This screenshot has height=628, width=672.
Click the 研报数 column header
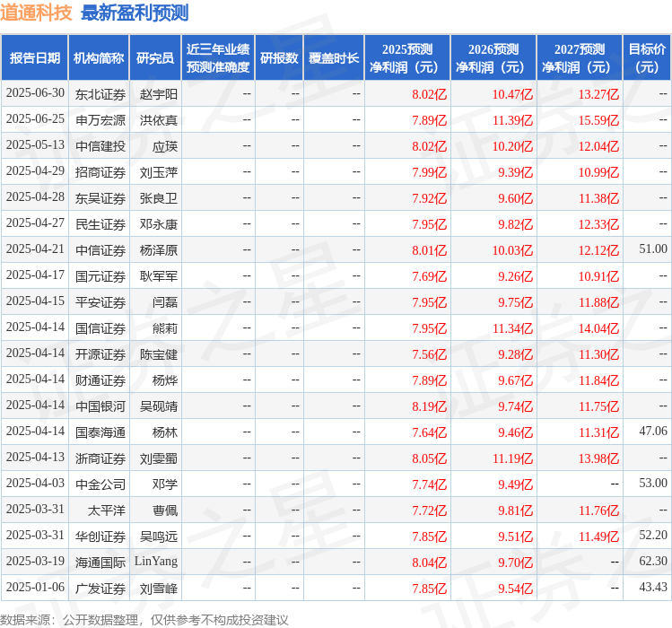[x=279, y=58]
